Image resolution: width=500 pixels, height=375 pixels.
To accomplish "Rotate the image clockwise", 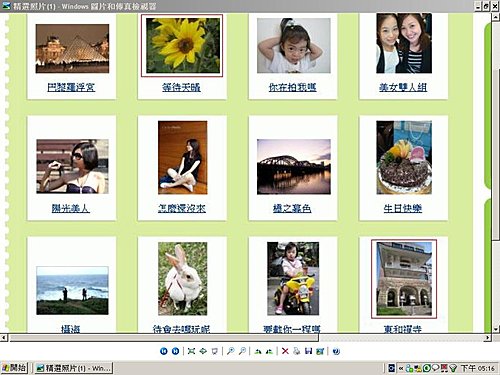I will coord(258,351).
